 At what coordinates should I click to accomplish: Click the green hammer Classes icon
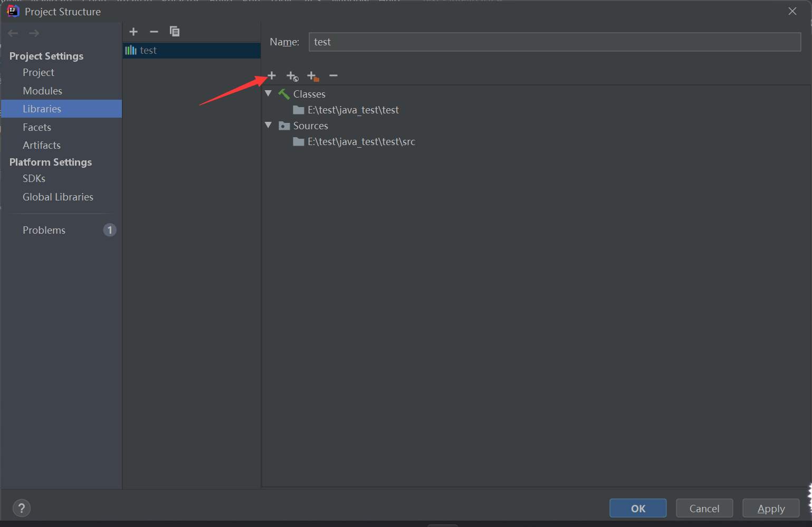point(284,94)
